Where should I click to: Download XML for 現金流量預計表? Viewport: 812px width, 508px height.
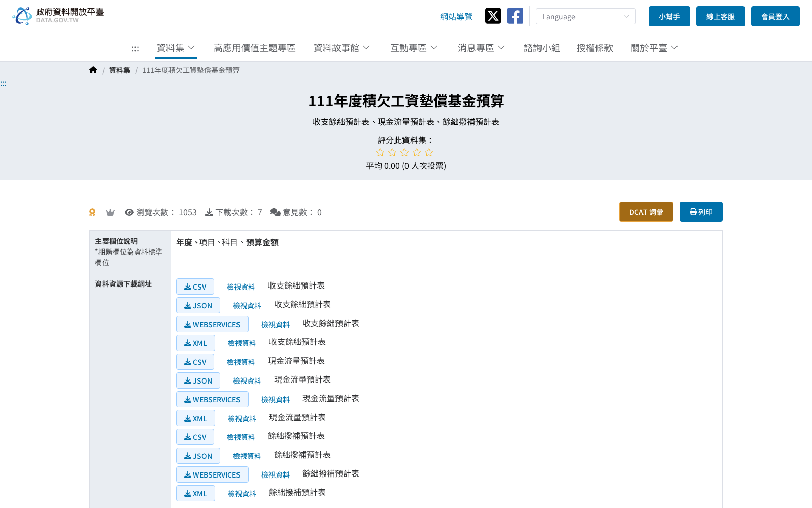[x=195, y=418]
